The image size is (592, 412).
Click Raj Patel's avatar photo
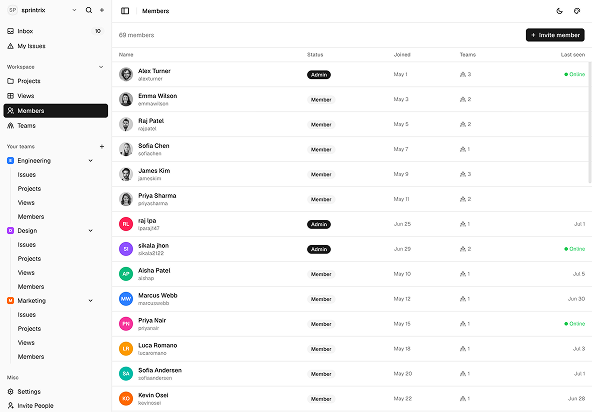(126, 124)
